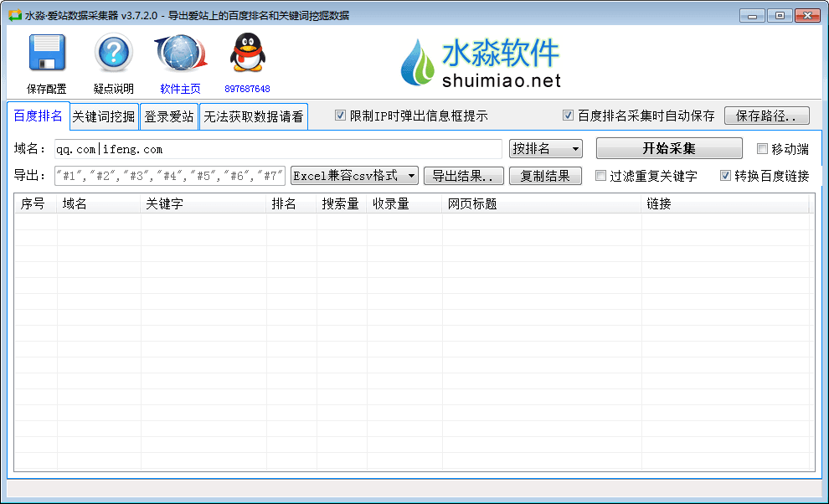Viewport: 829px width, 504px height.
Task: Click the app icon in title bar
Action: click(x=14, y=15)
